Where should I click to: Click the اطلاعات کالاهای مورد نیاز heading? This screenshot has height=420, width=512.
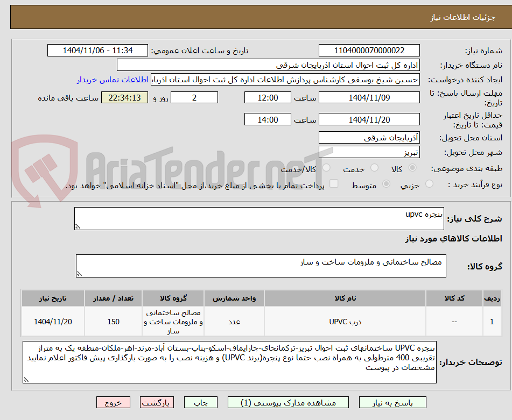(x=453, y=239)
